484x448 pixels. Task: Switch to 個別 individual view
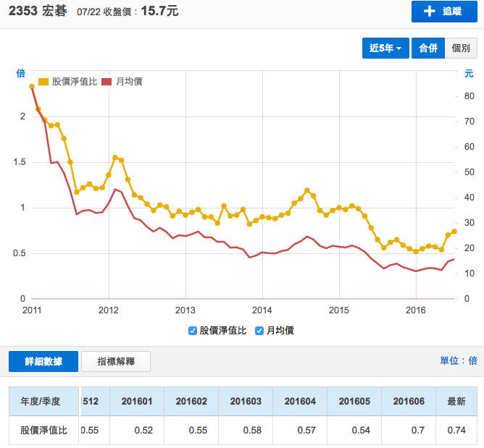pos(460,48)
